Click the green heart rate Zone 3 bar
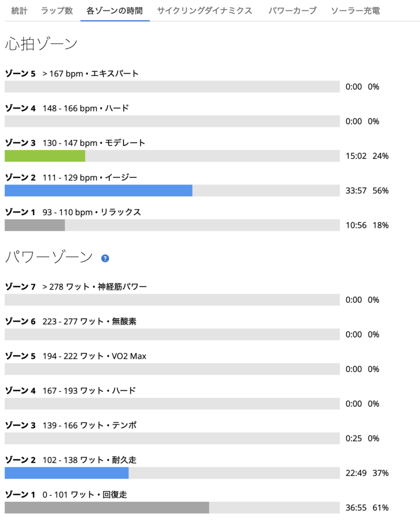This screenshot has width=420, height=522. click(45, 156)
